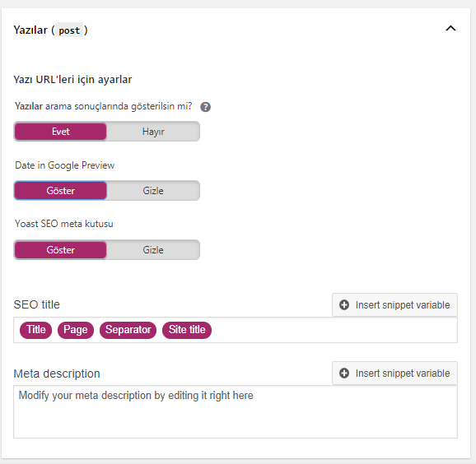Click the Separator snippet variable tag

point(128,330)
